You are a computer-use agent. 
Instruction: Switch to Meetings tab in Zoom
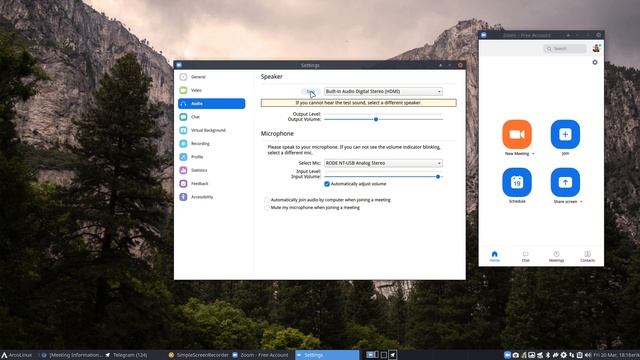[556, 256]
